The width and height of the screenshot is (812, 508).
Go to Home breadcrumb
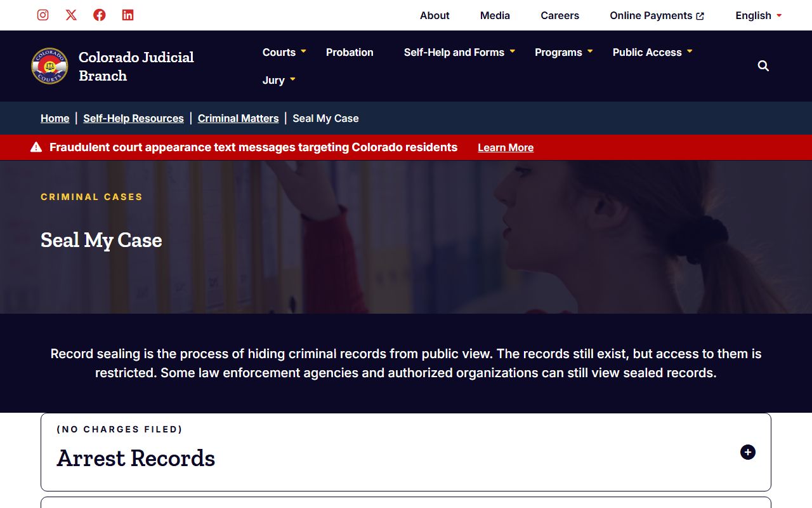(x=55, y=118)
